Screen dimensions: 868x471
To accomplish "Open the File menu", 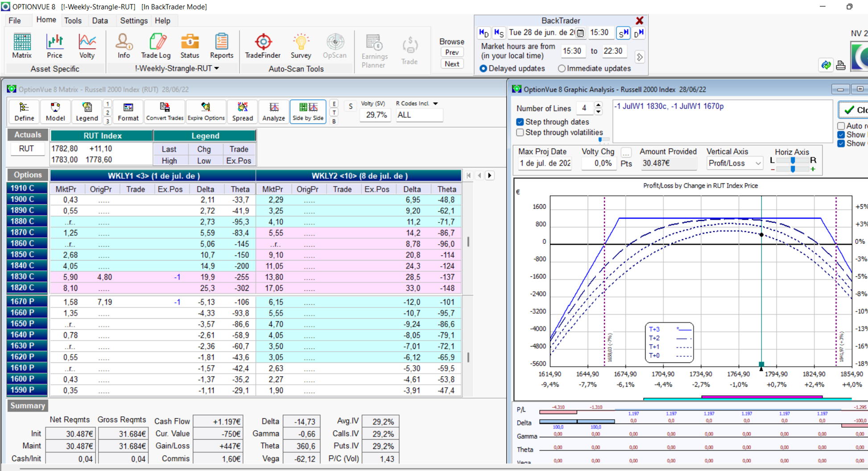I will click(15, 21).
